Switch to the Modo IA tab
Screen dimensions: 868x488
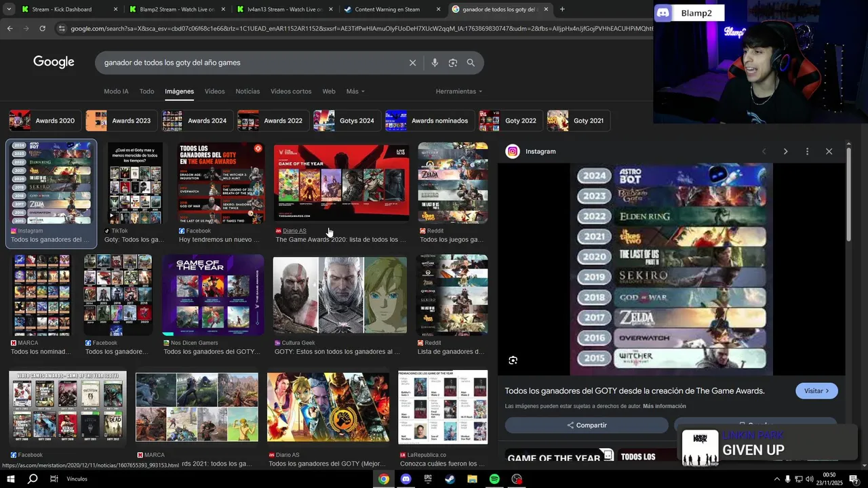[x=116, y=91]
